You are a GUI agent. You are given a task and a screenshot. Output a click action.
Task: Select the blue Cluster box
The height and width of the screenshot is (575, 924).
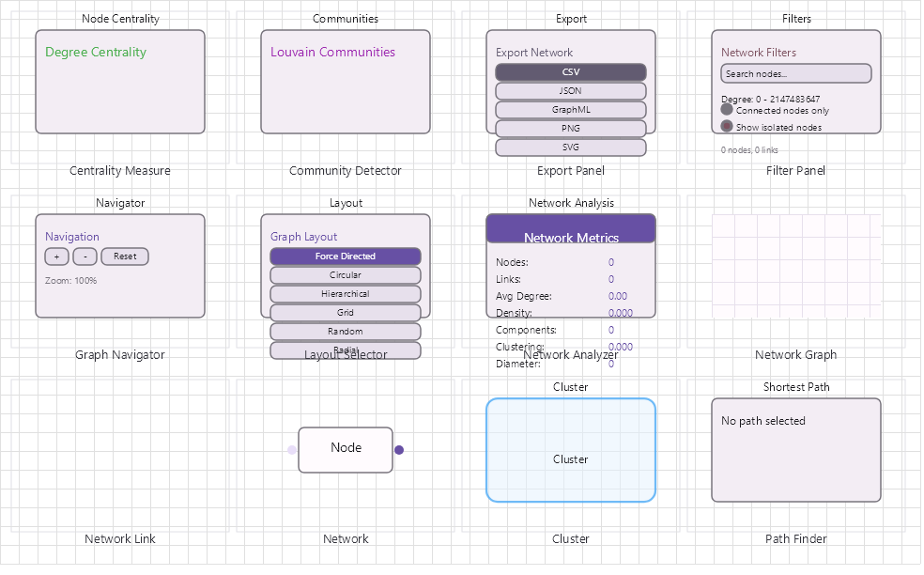point(570,450)
